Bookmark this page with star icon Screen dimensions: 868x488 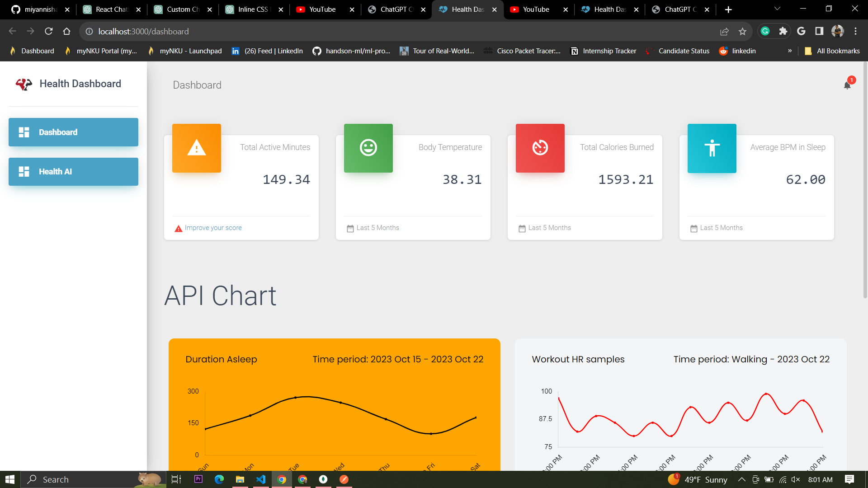click(x=742, y=31)
